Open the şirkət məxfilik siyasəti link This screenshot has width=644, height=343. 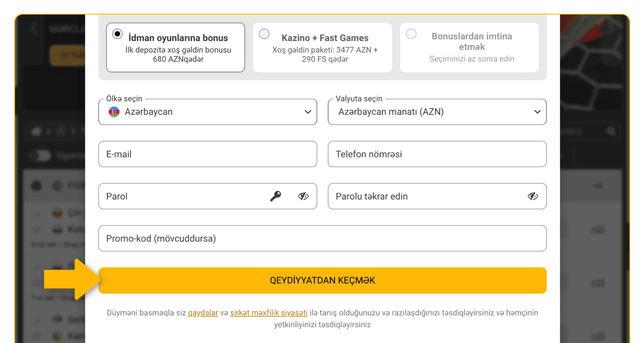tap(269, 313)
